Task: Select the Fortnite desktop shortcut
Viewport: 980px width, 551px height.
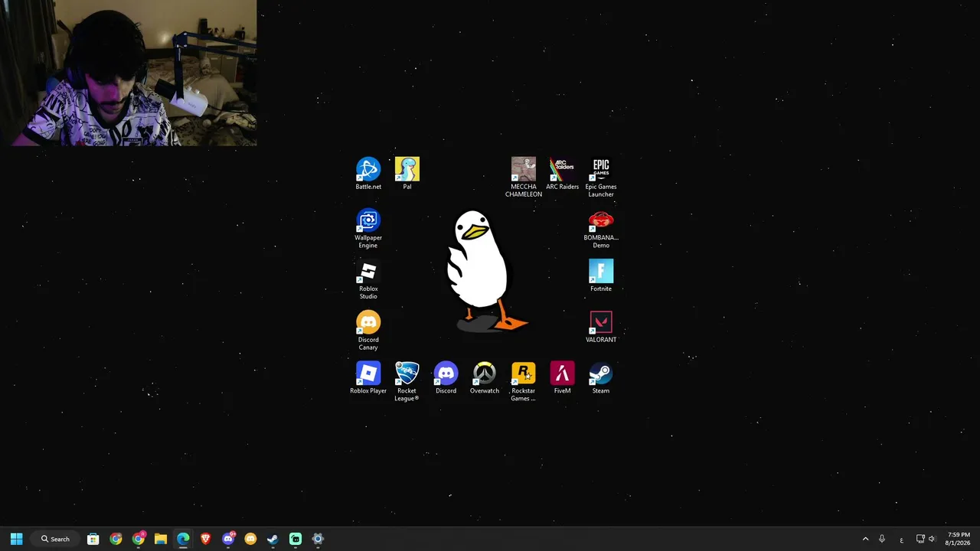Action: pos(601,275)
